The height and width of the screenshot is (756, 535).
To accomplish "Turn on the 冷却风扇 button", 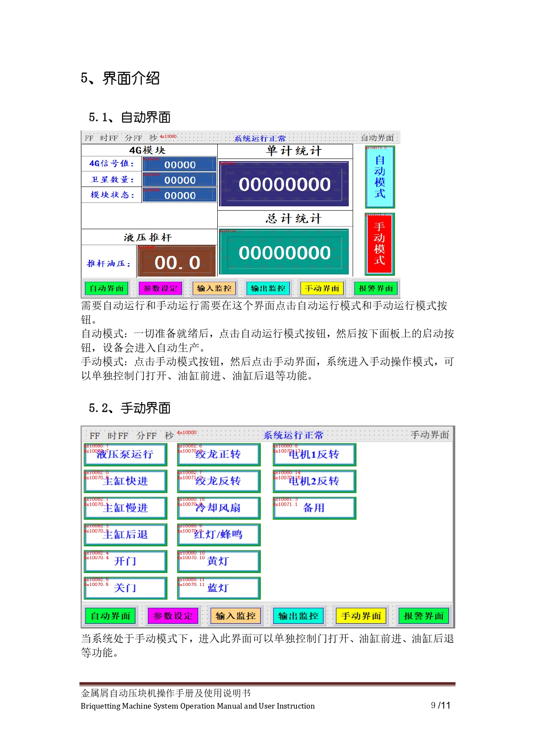I will (219, 508).
